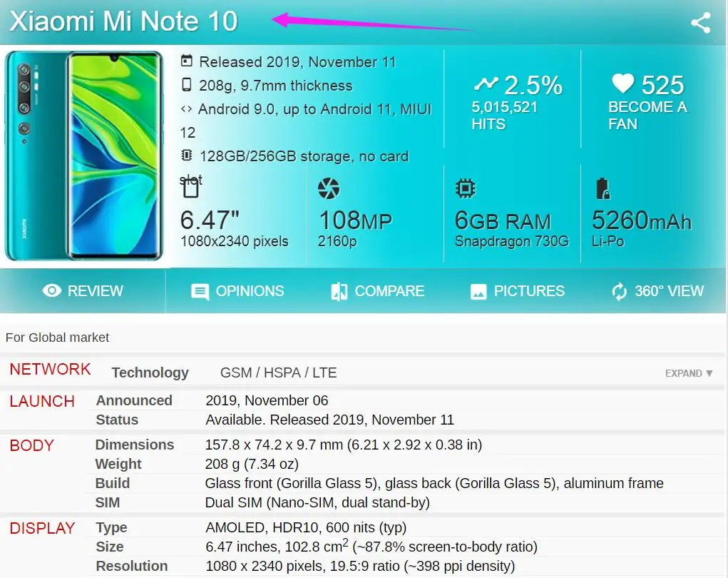Click the share icon in the header

701,22
